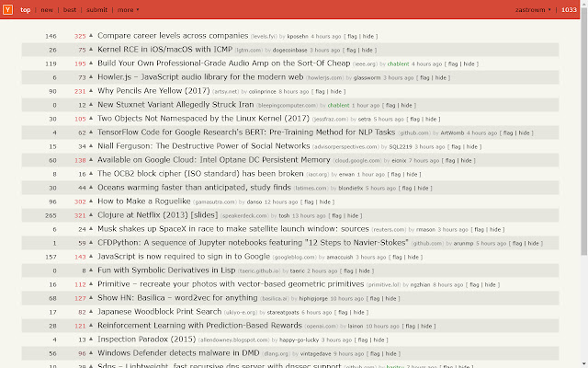
Task: Upvote 'Inspection Paradox (2015)'
Action: (91, 339)
